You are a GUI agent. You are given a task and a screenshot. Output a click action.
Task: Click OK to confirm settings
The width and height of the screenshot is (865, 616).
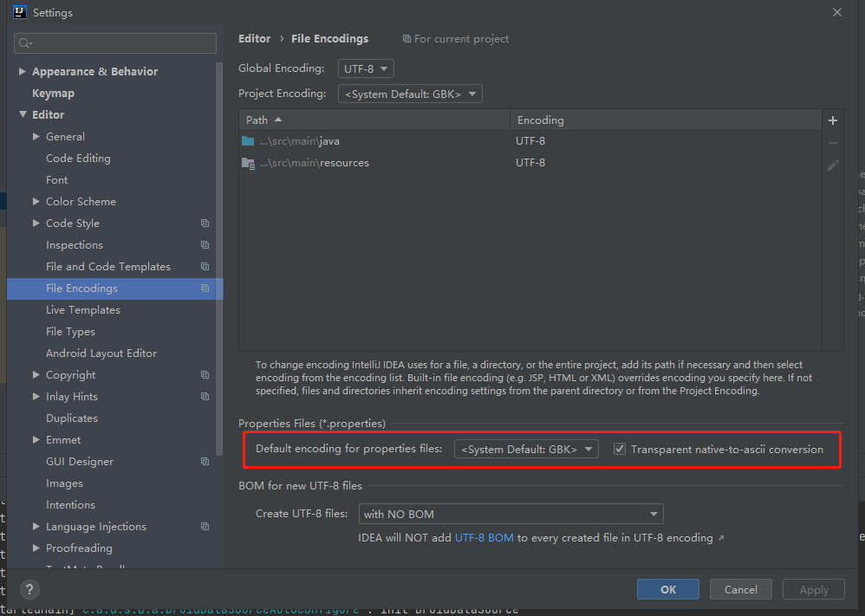pyautogui.click(x=668, y=589)
